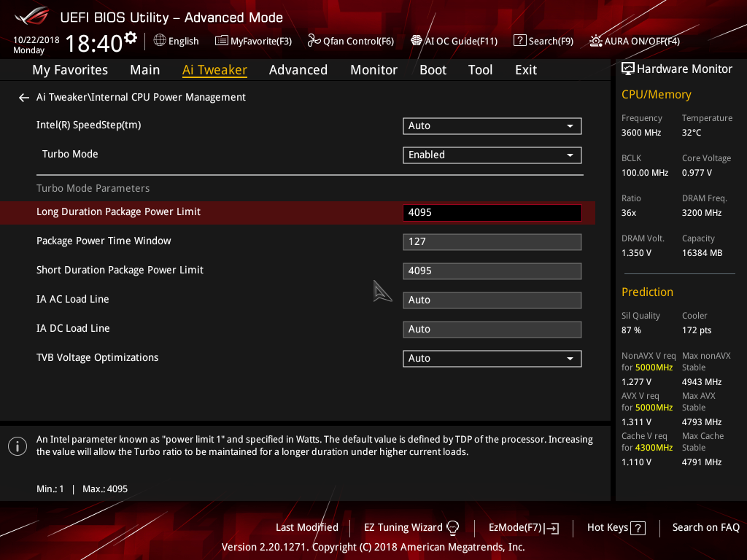Open the Advanced tab

[298, 70]
